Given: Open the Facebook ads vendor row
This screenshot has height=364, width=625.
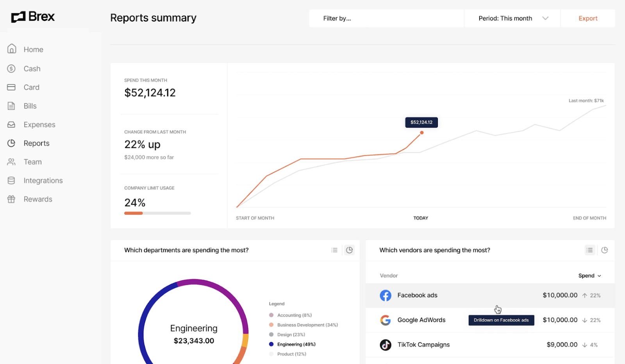Looking at the screenshot, I should [x=490, y=295].
